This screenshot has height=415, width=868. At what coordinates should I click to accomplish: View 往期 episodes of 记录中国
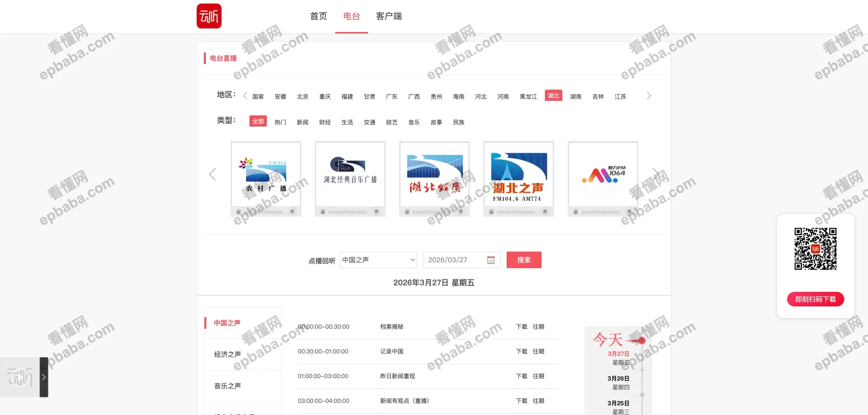[539, 351]
